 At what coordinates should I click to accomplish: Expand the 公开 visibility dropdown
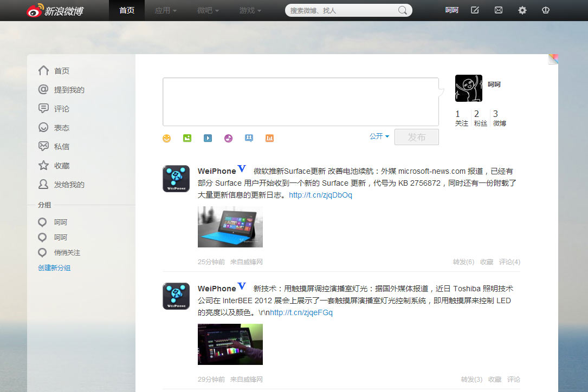point(379,136)
